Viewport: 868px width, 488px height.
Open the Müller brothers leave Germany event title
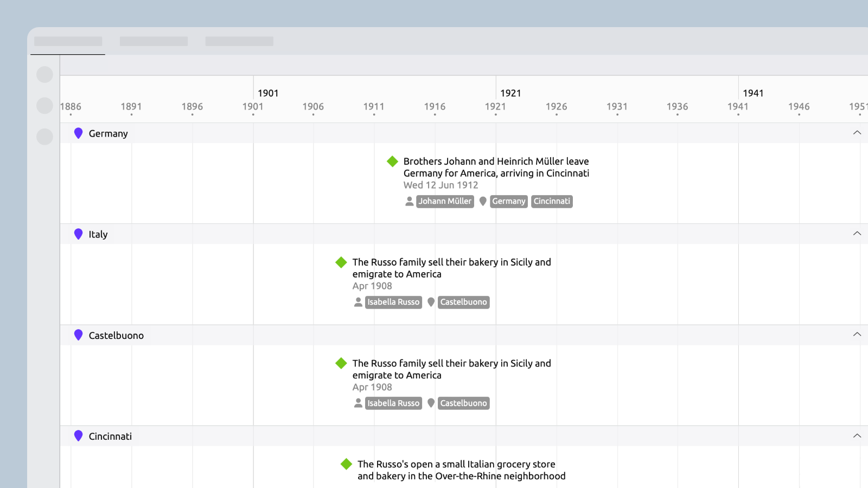[496, 167]
